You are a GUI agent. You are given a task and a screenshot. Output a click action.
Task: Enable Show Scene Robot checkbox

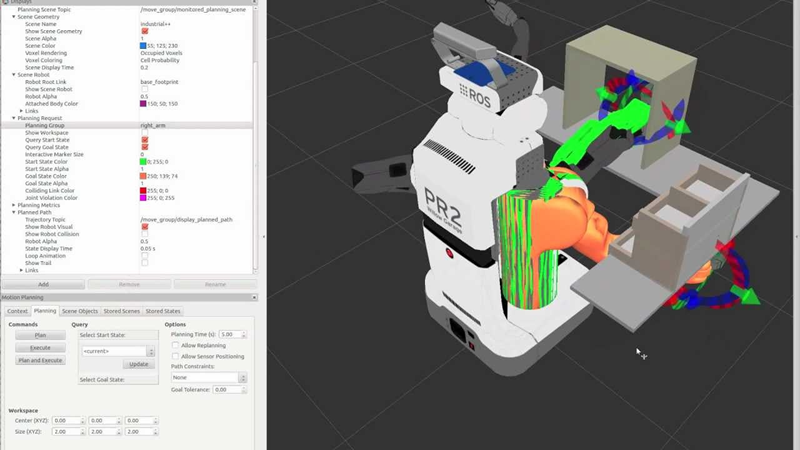(x=145, y=89)
